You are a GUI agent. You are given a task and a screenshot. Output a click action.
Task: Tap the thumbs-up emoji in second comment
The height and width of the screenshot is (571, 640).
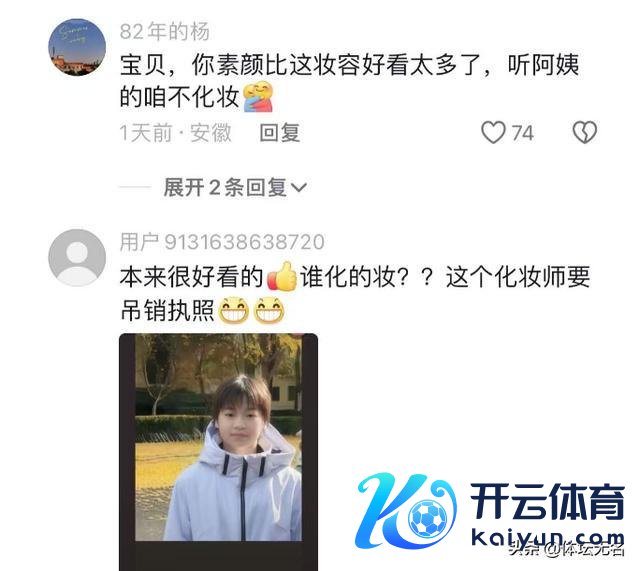(282, 276)
